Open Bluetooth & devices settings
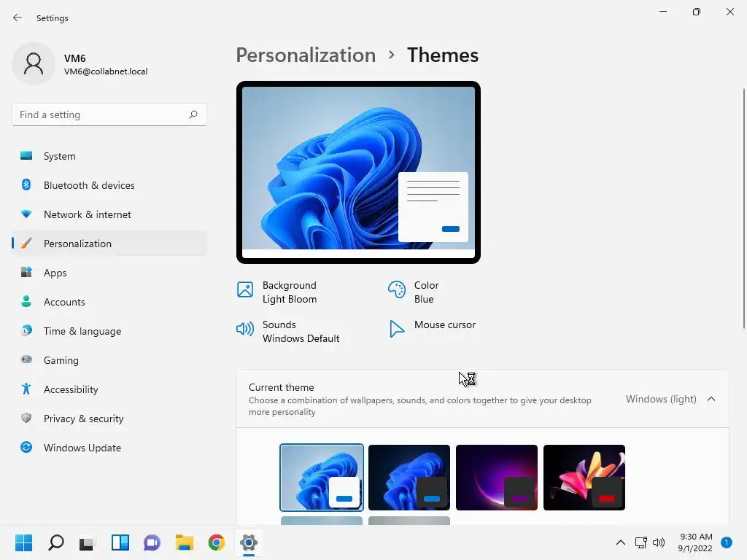Screen dimensions: 747x560 coord(109,184)
